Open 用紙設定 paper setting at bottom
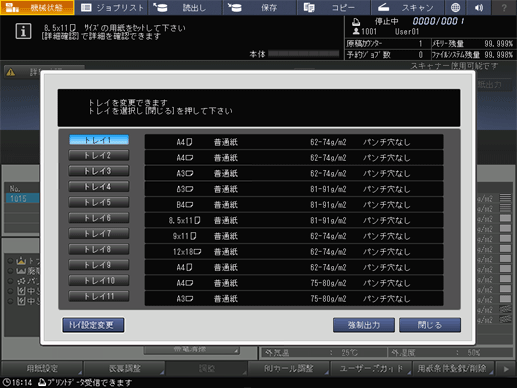The image size is (517, 388). (42, 369)
